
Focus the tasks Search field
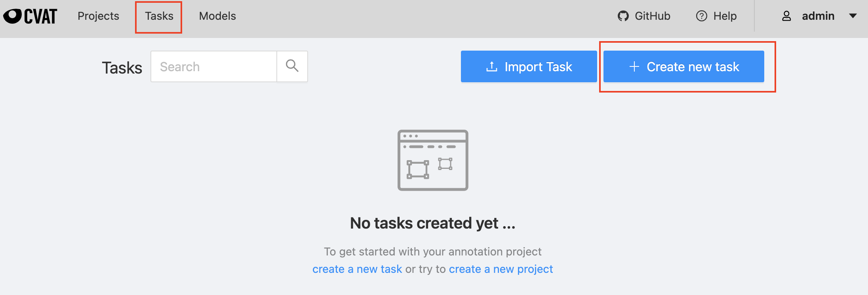click(x=214, y=66)
